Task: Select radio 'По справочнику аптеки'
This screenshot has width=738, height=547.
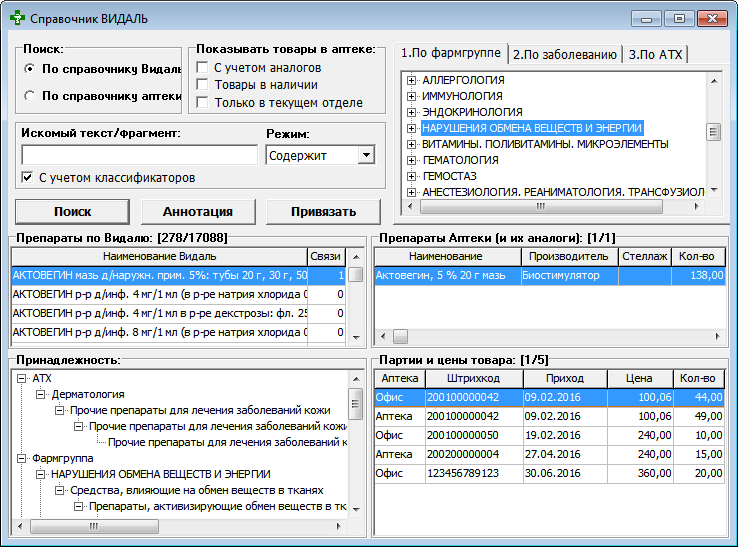Action: coord(29,96)
